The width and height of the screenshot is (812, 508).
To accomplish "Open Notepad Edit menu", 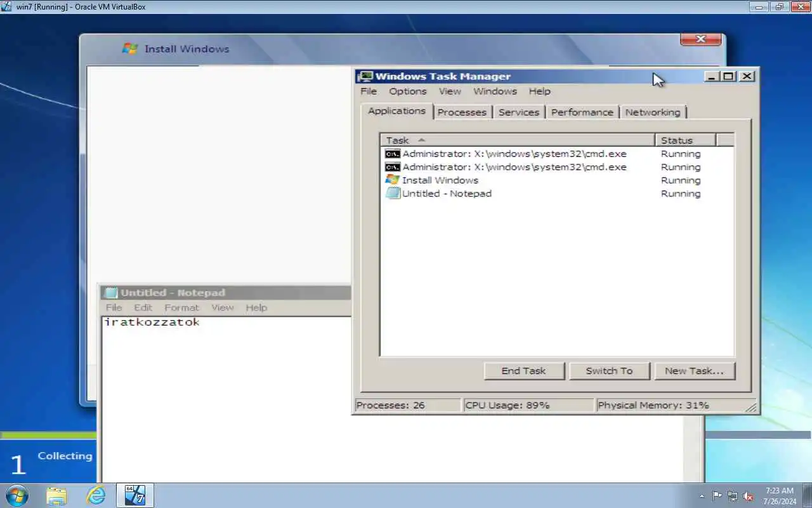I will click(x=143, y=307).
